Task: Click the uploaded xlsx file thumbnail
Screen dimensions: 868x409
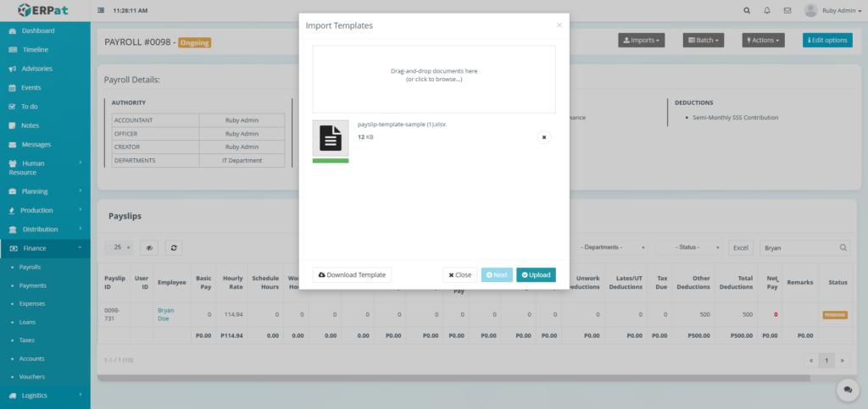Action: 330,138
